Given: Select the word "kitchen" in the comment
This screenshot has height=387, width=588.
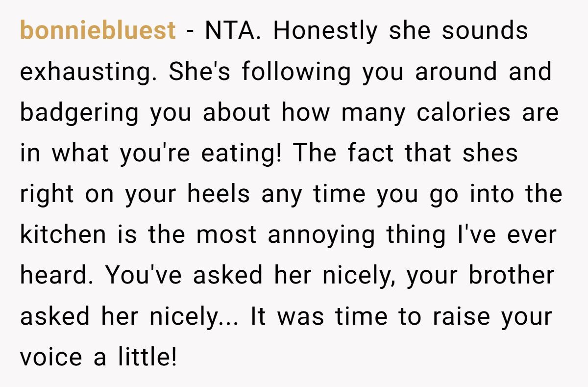Looking at the screenshot, I should point(63,235).
